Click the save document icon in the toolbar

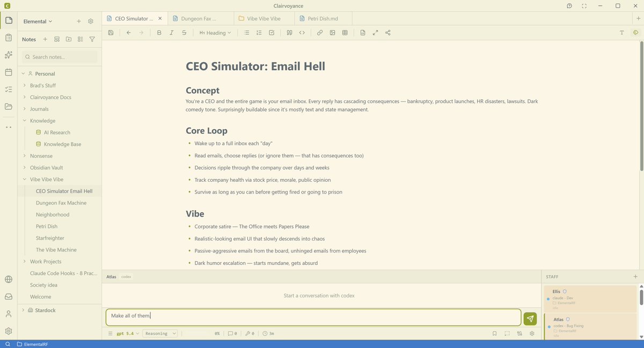[111, 33]
